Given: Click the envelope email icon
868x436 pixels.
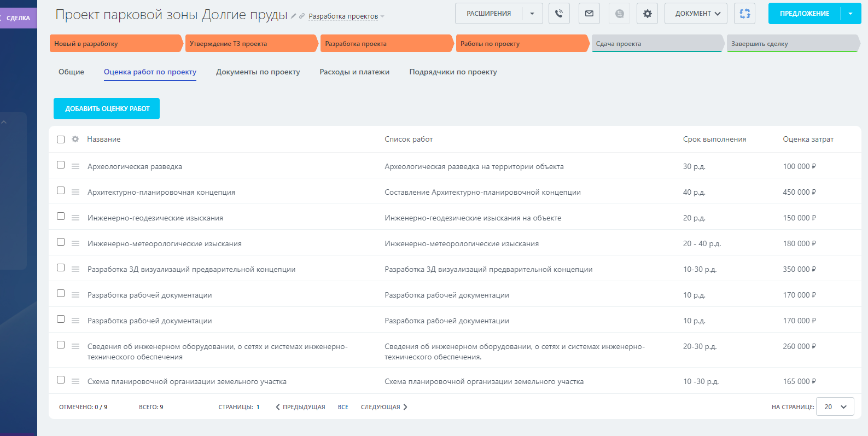Looking at the screenshot, I should pyautogui.click(x=589, y=14).
